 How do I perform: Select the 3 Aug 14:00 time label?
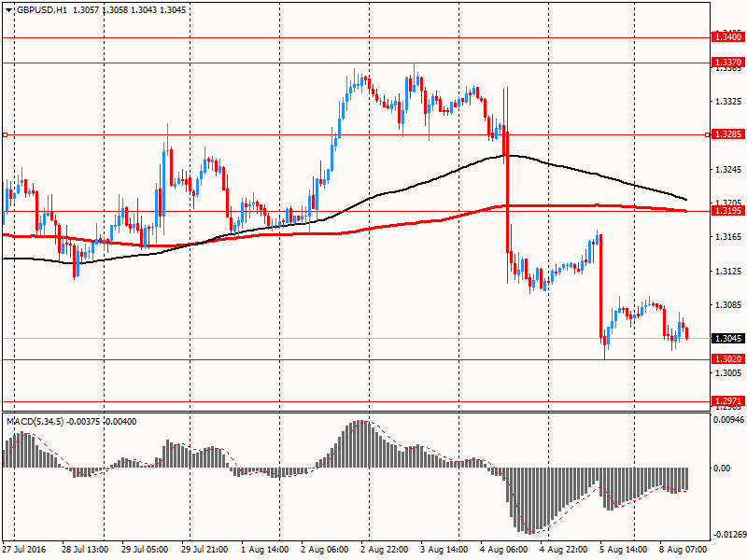pos(444,550)
